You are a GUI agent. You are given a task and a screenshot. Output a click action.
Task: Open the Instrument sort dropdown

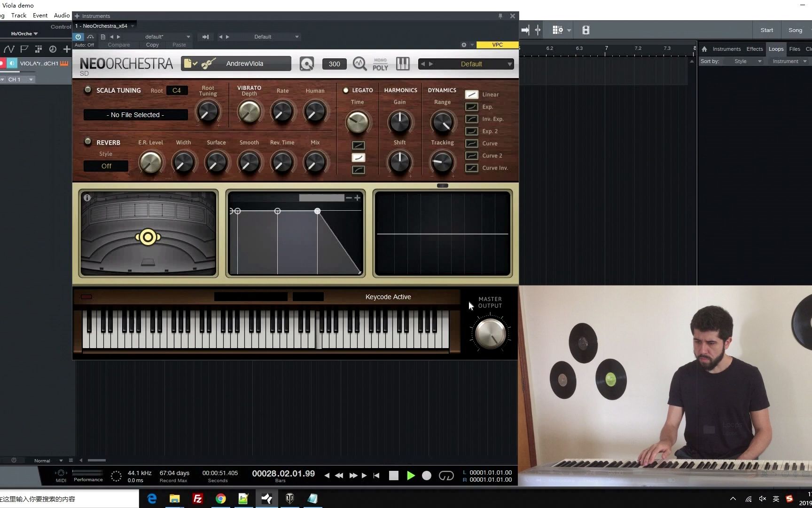click(x=789, y=61)
